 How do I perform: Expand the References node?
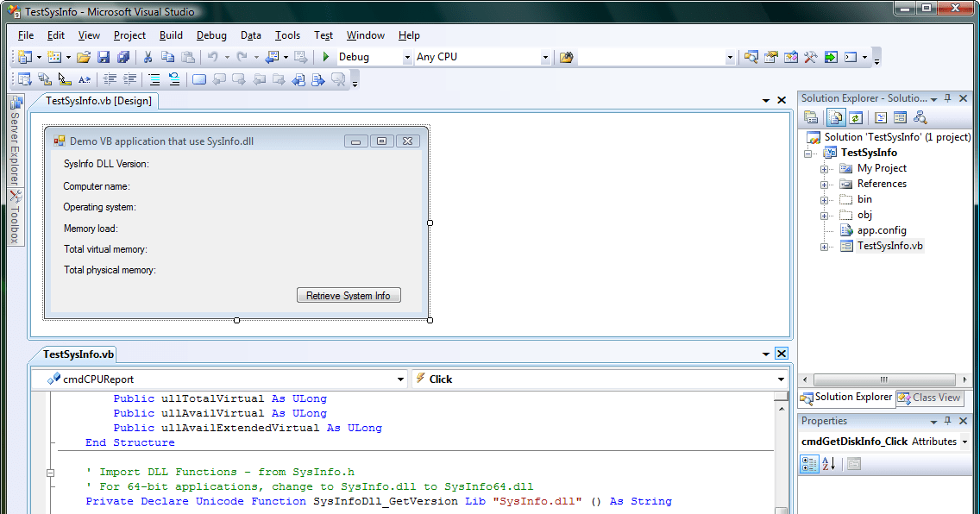coord(824,183)
